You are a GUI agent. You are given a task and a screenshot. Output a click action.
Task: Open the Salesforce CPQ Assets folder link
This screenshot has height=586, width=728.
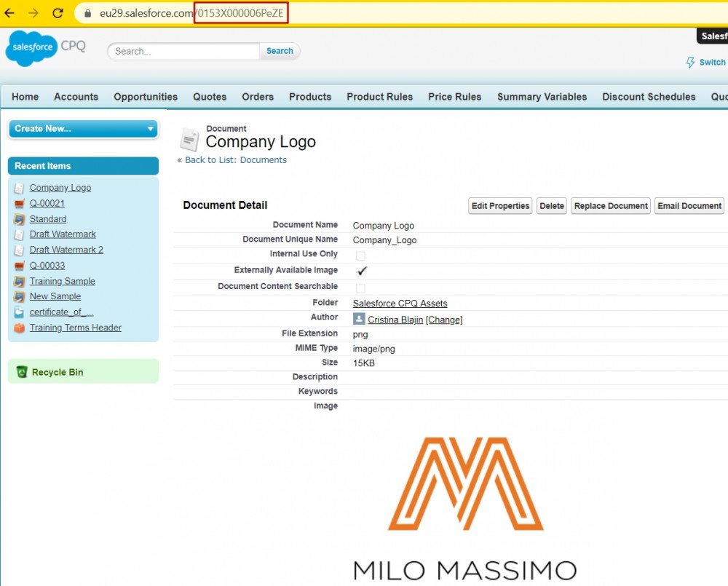[400, 304]
